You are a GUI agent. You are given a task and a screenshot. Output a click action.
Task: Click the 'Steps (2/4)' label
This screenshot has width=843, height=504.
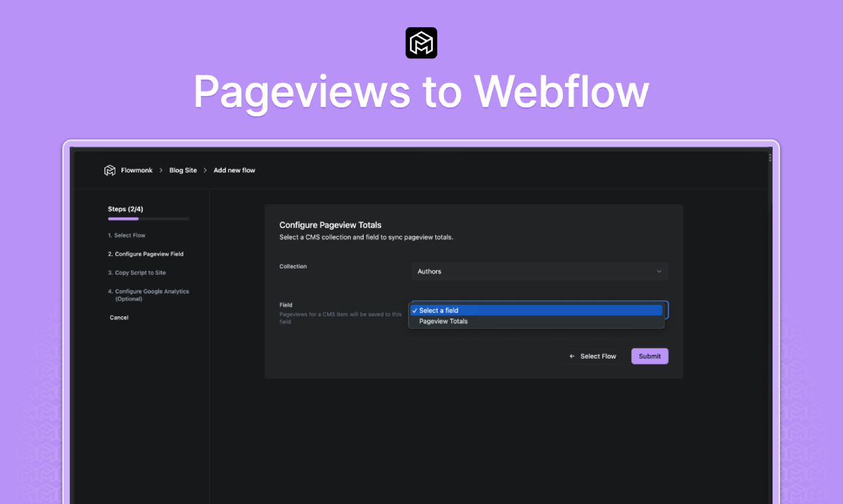125,209
